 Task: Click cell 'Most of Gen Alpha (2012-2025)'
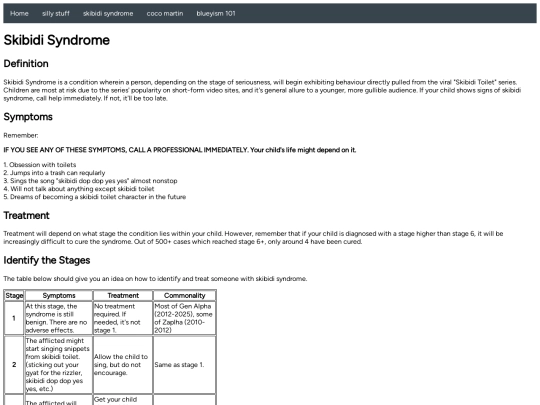185,318
